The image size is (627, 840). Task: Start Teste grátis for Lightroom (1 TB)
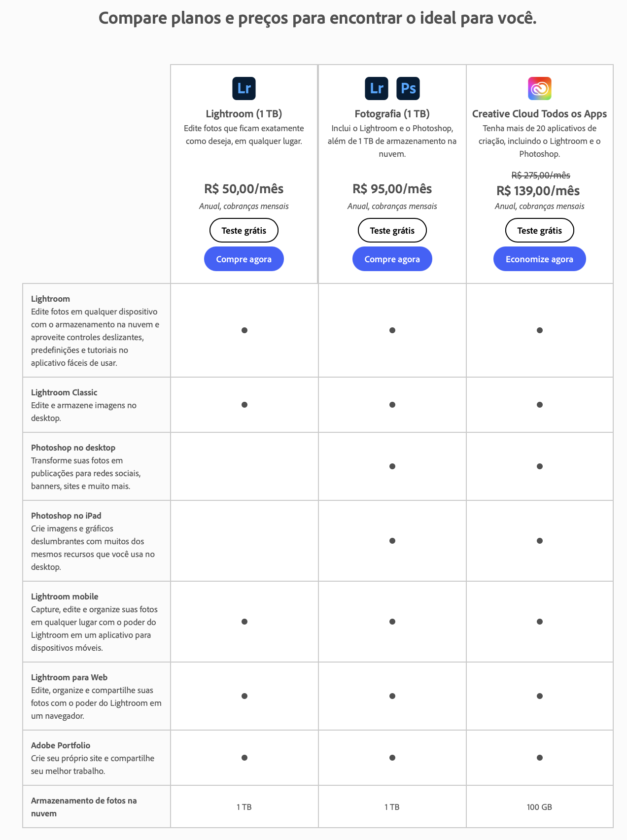pos(244,230)
